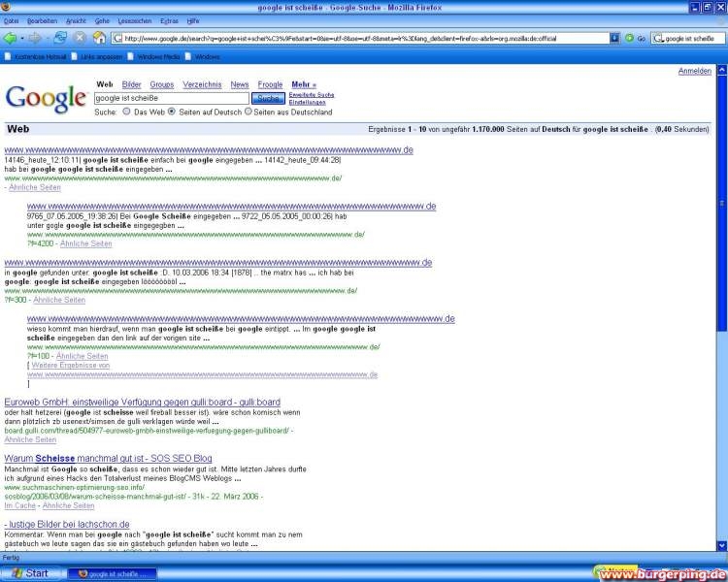The width and height of the screenshot is (728, 582).
Task: Click the Google "Suche" button
Action: click(268, 98)
